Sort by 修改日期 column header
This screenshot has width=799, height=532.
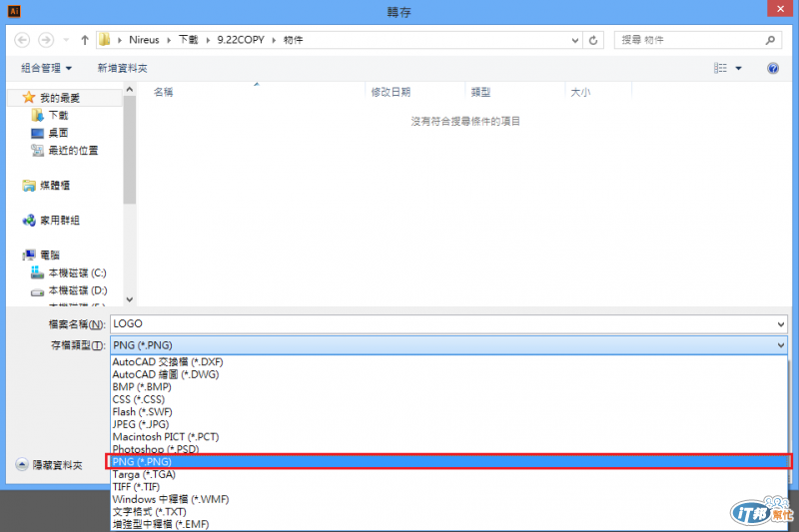pos(391,92)
